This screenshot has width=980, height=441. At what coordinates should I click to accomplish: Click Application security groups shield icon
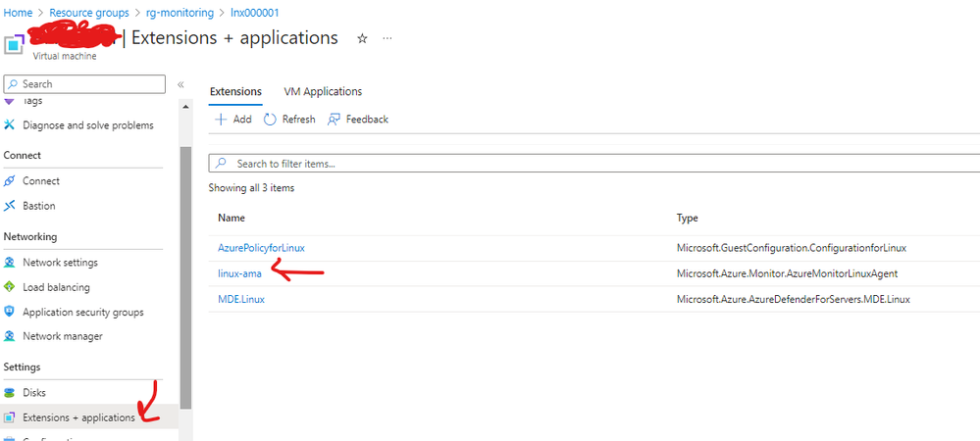click(x=9, y=312)
